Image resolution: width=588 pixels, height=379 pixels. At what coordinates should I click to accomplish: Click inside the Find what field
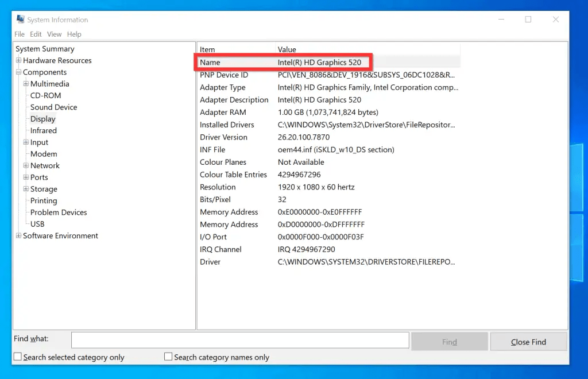pos(239,340)
